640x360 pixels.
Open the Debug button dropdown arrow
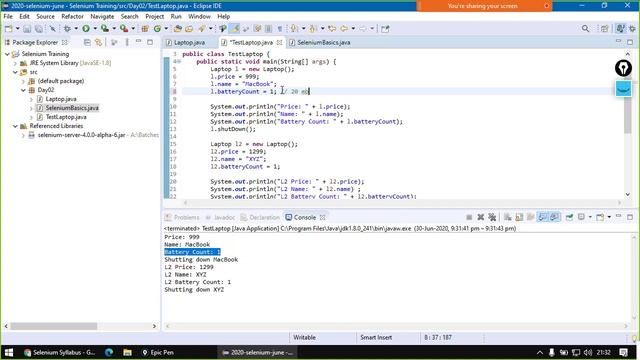coord(76,29)
